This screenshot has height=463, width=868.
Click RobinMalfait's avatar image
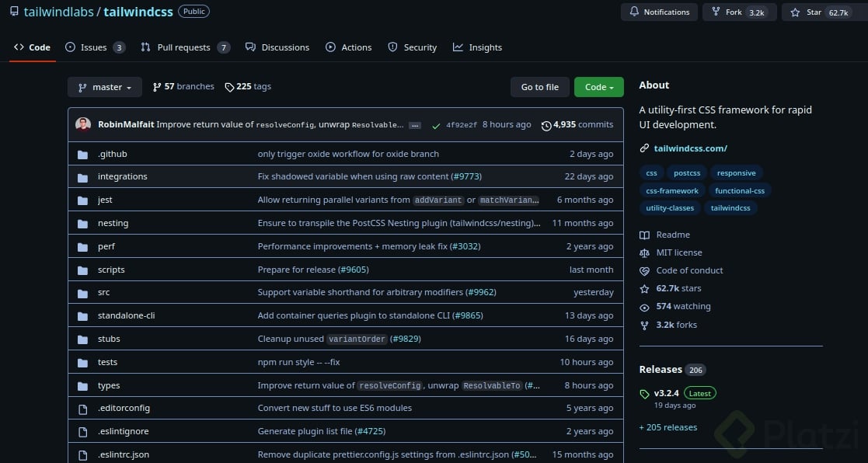pos(83,124)
